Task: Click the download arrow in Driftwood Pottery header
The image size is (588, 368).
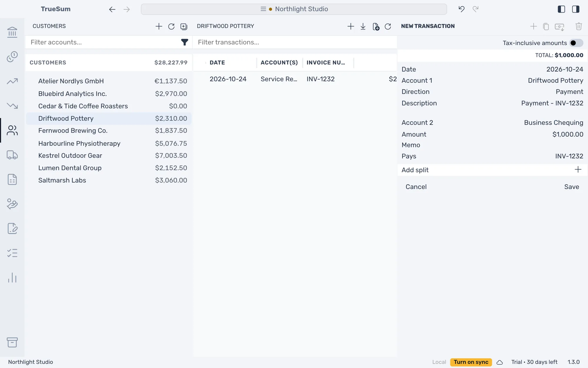Action: point(363,26)
